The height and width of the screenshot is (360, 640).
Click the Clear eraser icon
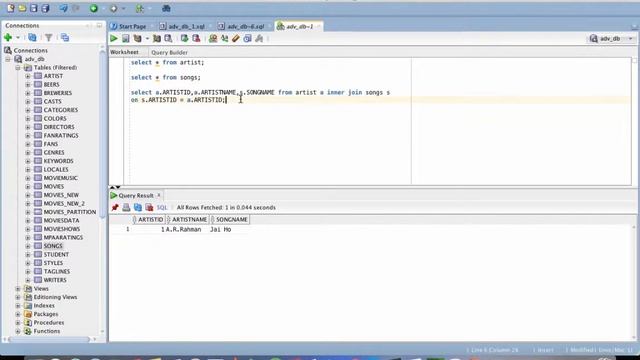[x=236, y=38]
